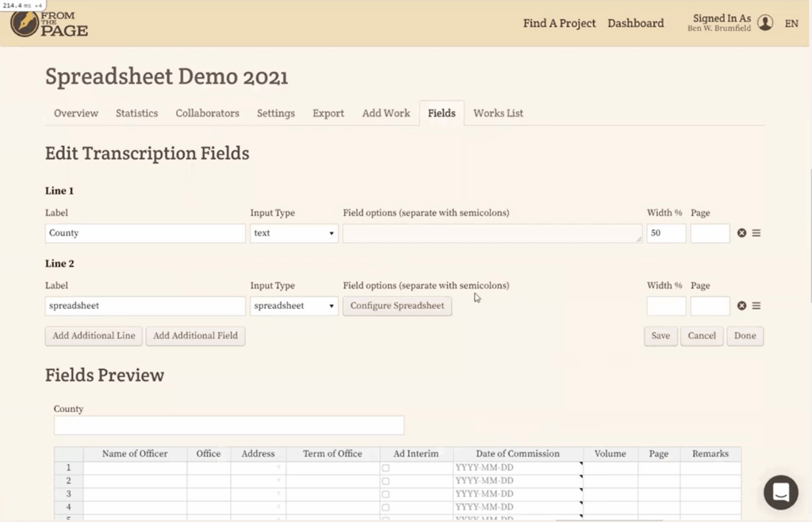Screen dimensions: 812x523
Task: Open the chat support bubble icon
Action: click(780, 492)
